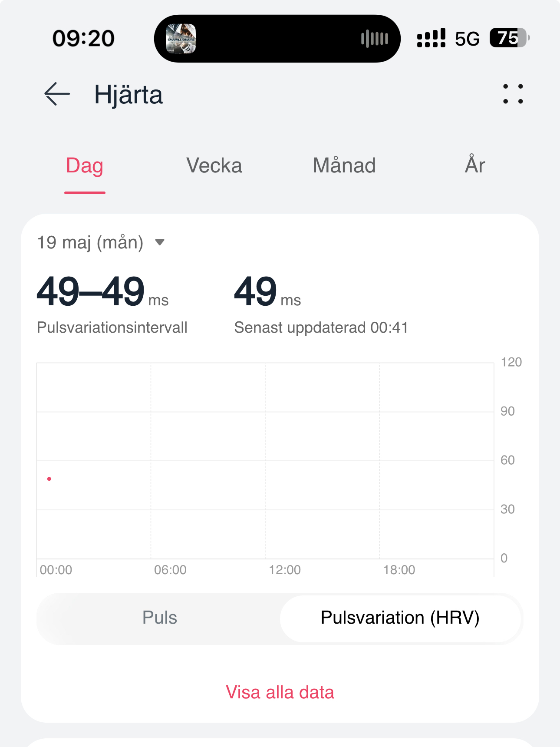
Task: Switch to the Puls segment
Action: click(160, 618)
